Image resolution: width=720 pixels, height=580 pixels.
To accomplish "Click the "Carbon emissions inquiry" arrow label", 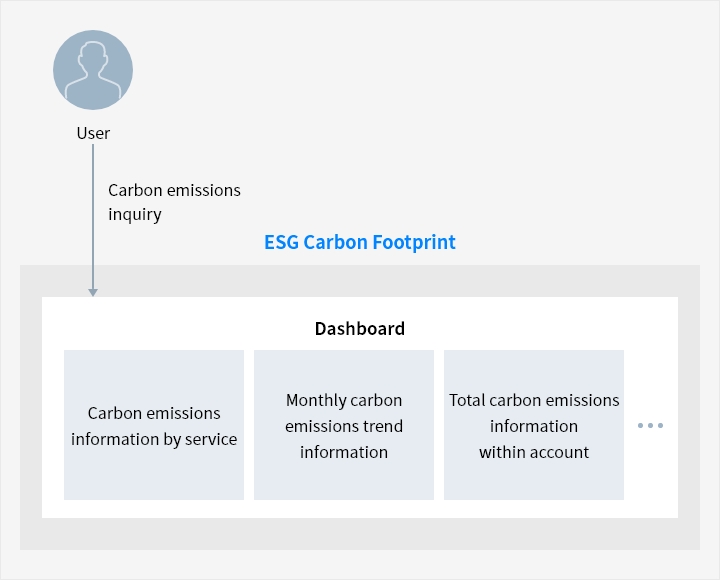I will (x=174, y=202).
